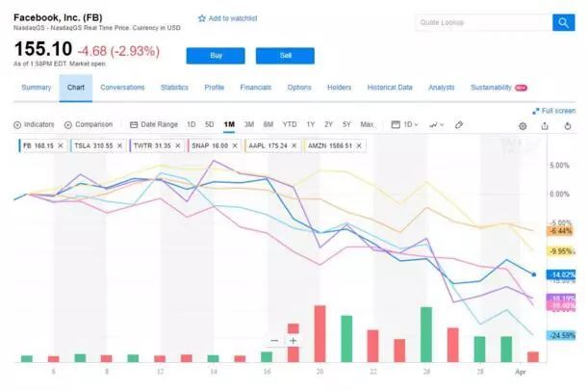The height and width of the screenshot is (390, 588).
Task: Select the draw pencil tool
Action: click(459, 124)
